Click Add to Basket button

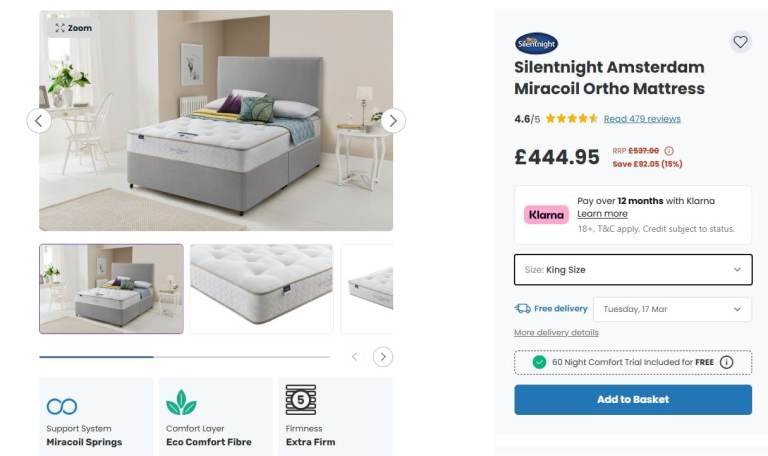pos(633,400)
